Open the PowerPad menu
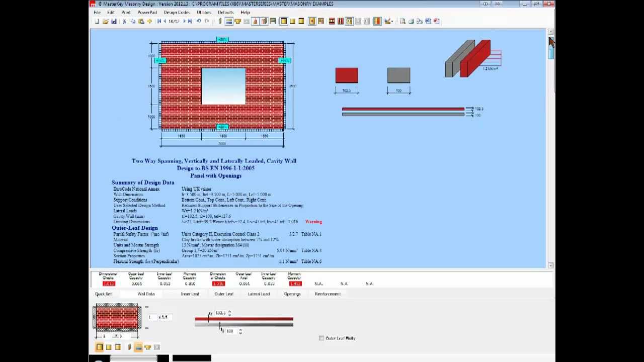Viewport: 644px width, 362px height. 147,12
